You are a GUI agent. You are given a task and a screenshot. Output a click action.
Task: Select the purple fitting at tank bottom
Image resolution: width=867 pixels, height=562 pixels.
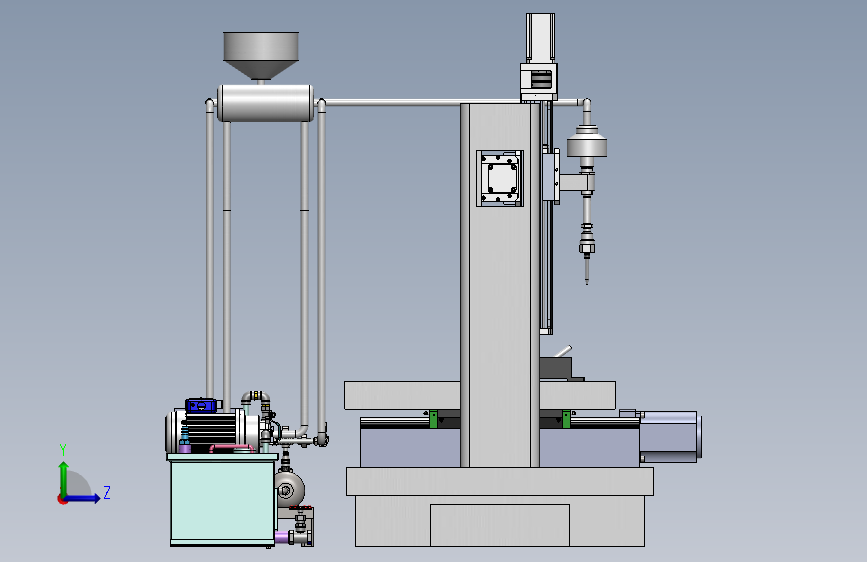pos(281,537)
